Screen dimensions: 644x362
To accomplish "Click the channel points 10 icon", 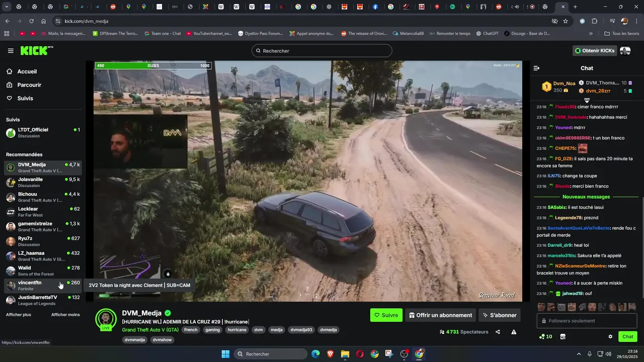I will (x=545, y=336).
